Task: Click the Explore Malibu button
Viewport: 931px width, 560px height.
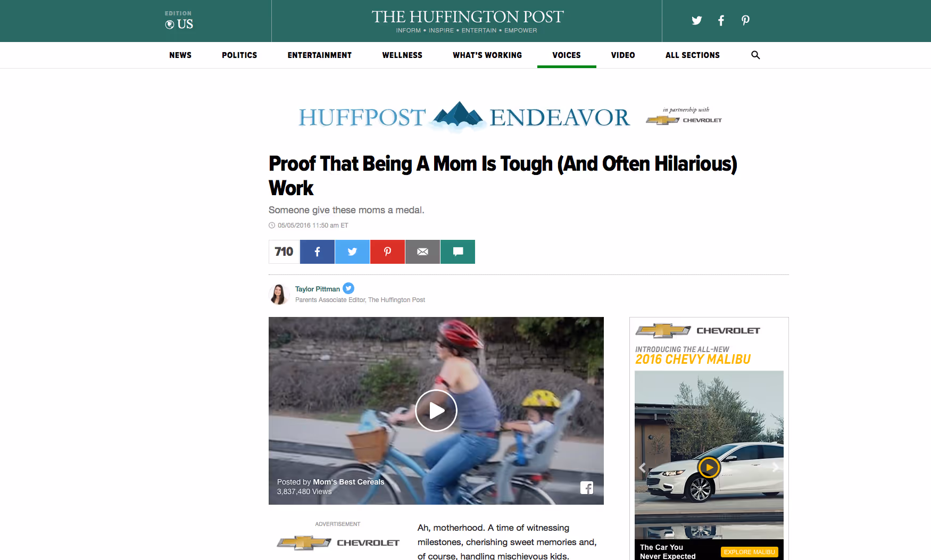Action: [x=749, y=552]
